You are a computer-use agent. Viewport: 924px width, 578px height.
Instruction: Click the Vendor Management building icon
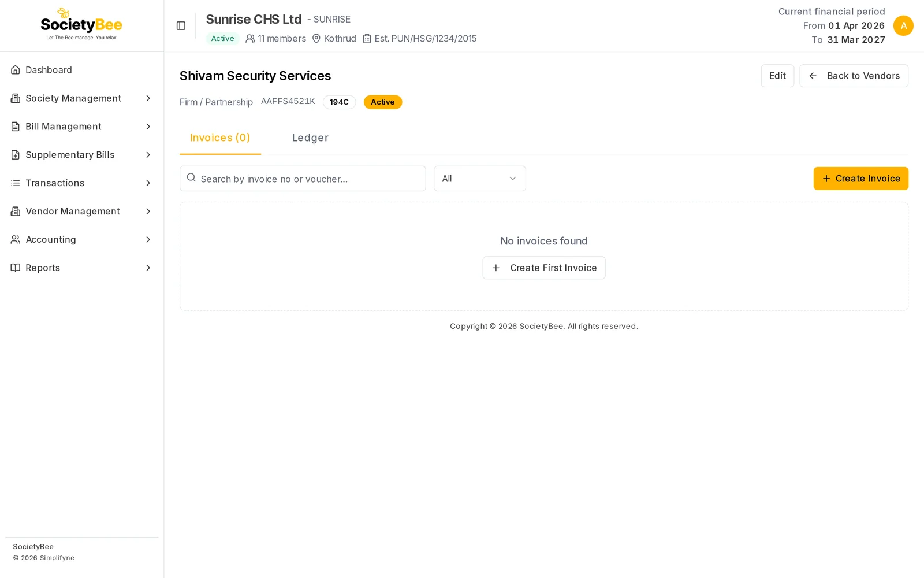click(16, 212)
